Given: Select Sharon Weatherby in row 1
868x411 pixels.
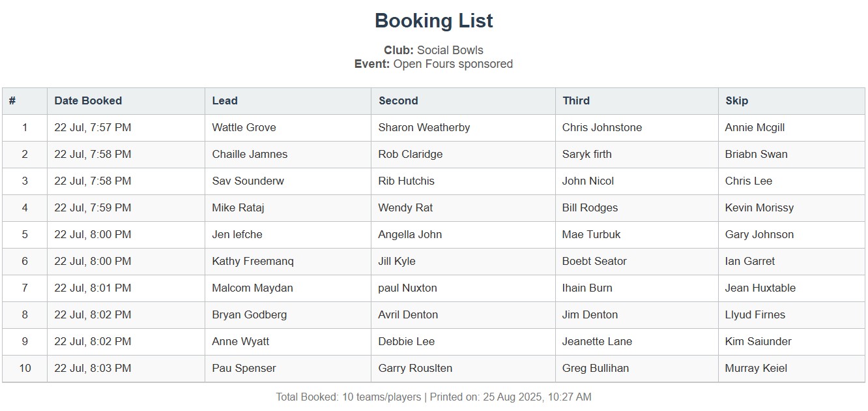Looking at the screenshot, I should pos(424,128).
